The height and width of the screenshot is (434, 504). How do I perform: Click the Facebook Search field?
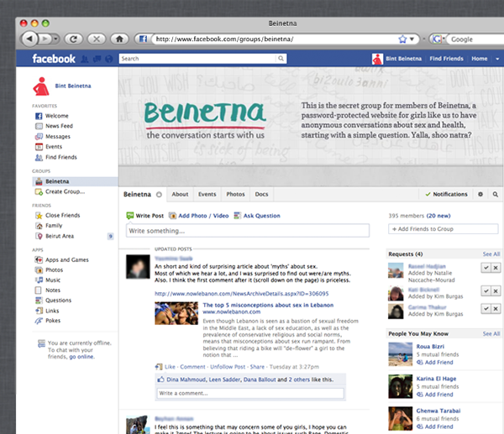click(x=197, y=59)
